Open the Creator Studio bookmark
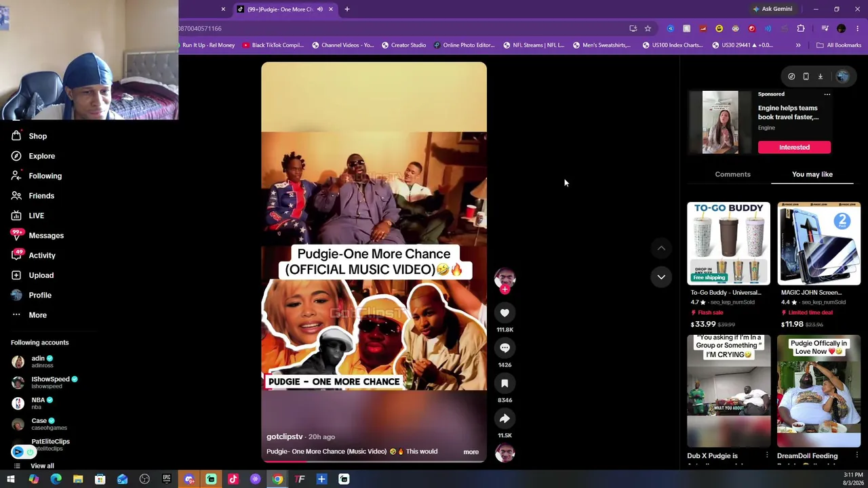 tap(403, 45)
